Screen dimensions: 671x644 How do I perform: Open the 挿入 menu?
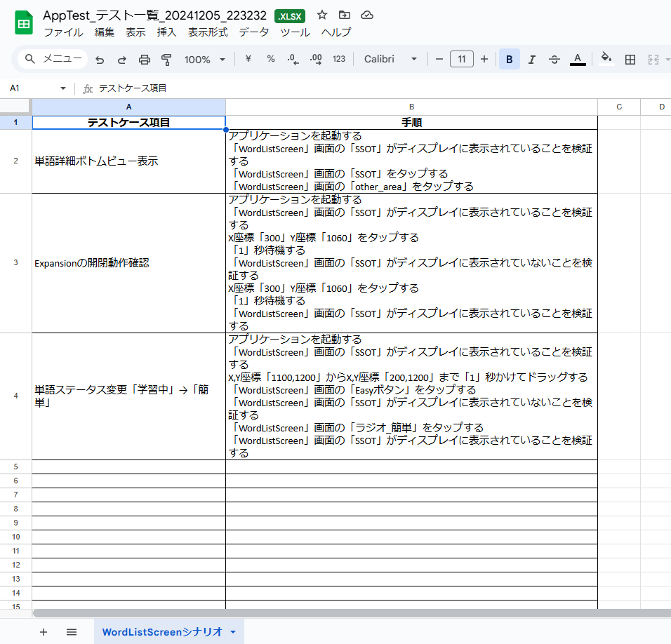(166, 32)
